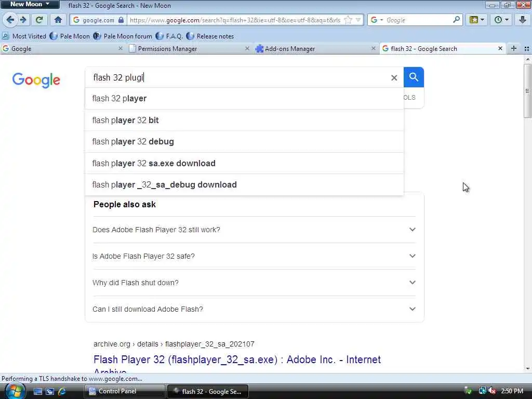This screenshot has width=532, height=399.
Task: Click the blue Google search button
Action: pos(414,77)
